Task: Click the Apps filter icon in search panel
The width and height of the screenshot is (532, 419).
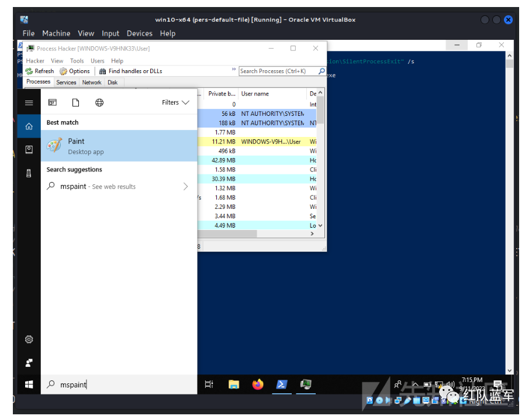Action: (53, 102)
